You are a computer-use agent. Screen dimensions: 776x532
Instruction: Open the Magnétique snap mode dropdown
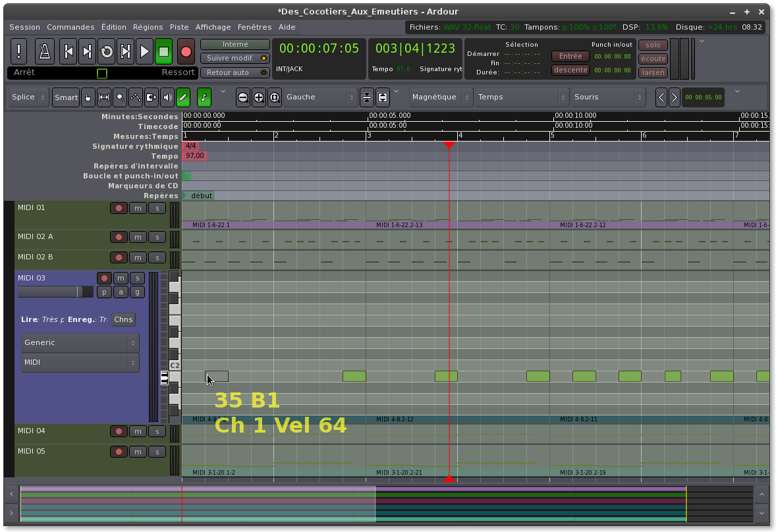pyautogui.click(x=440, y=97)
